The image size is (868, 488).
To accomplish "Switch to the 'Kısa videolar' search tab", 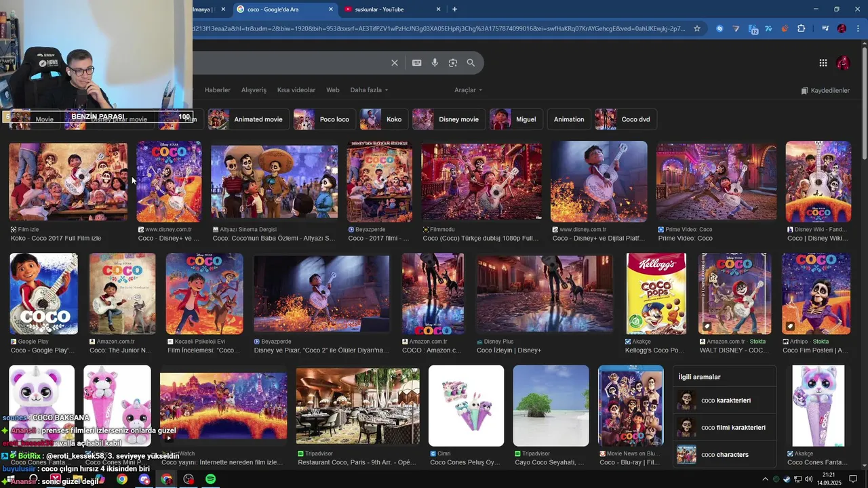I will point(296,90).
